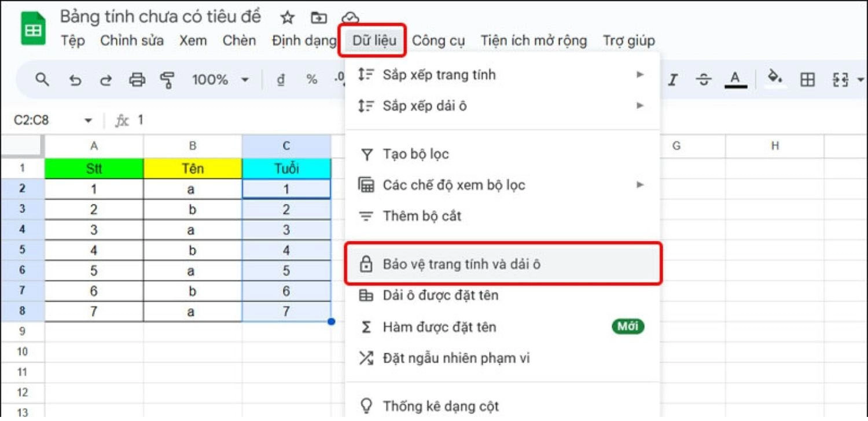Screen dimensions: 868x421
Task: Click cell A5 containing 4
Action: [94, 251]
